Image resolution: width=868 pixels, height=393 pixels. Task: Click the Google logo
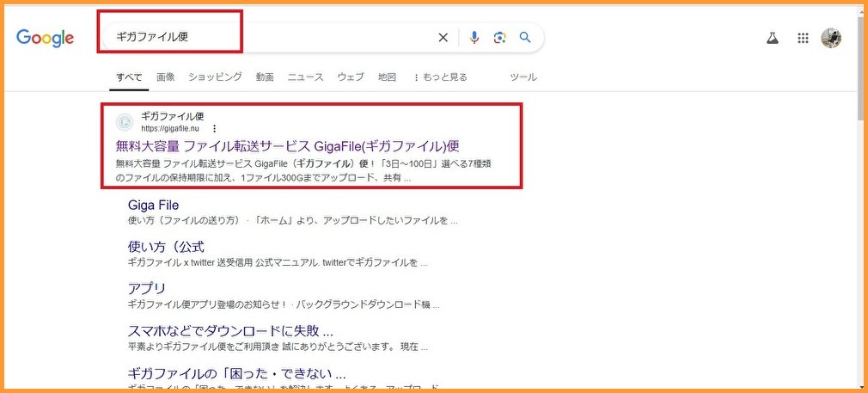[x=45, y=38]
